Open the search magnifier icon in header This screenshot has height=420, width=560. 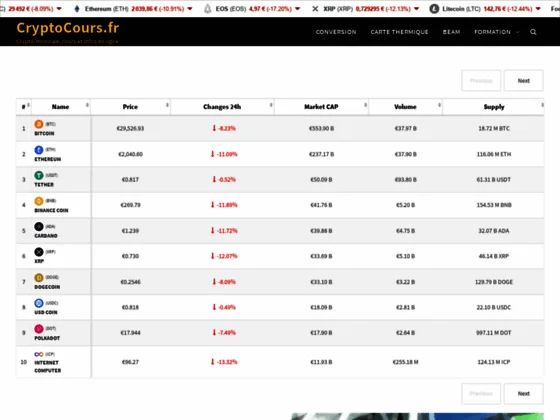tap(533, 32)
